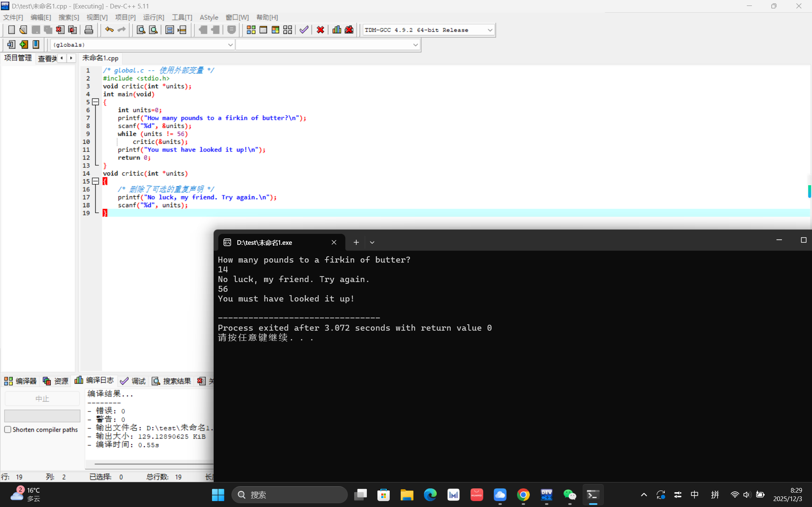Open File Explorer from the taskbar
The height and width of the screenshot is (507, 812).
tap(407, 495)
